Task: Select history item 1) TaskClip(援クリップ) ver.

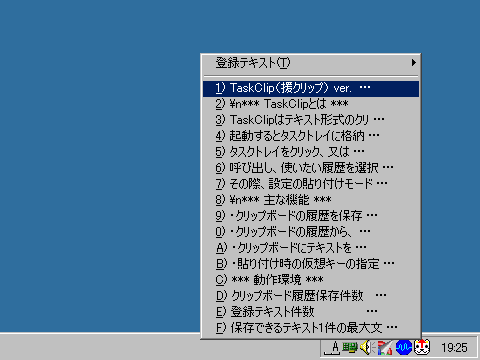Action: [311, 89]
